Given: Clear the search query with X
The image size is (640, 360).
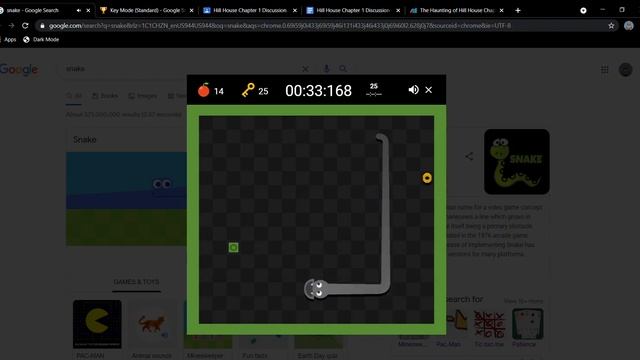Looking at the screenshot, I should (x=305, y=69).
